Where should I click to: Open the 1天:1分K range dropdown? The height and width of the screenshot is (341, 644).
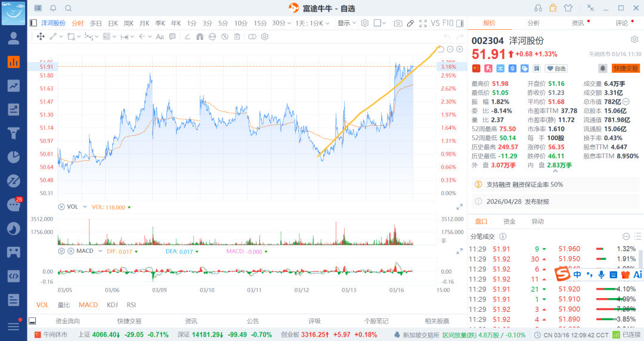tap(312, 23)
